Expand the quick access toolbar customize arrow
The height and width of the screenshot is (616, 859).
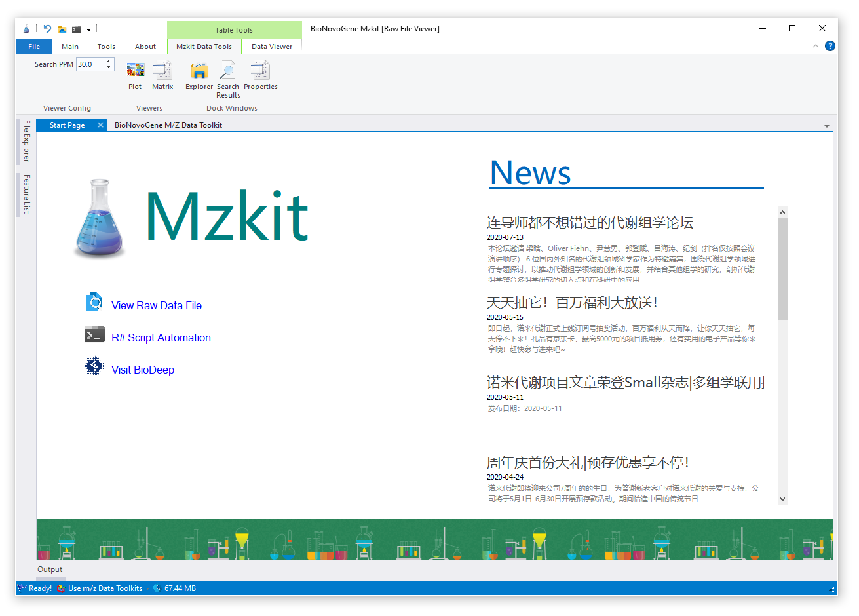(x=88, y=29)
